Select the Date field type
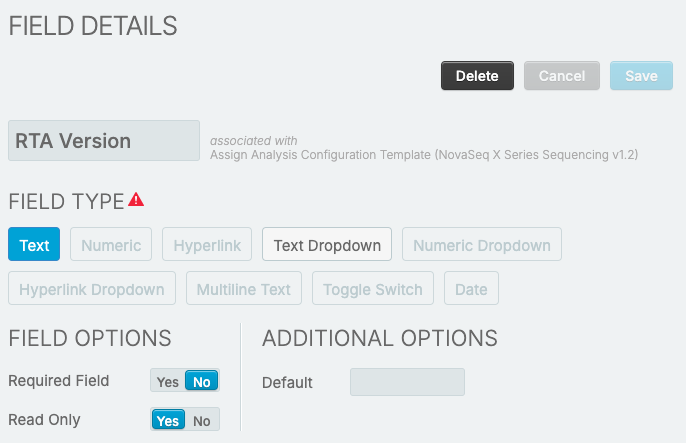 click(471, 289)
